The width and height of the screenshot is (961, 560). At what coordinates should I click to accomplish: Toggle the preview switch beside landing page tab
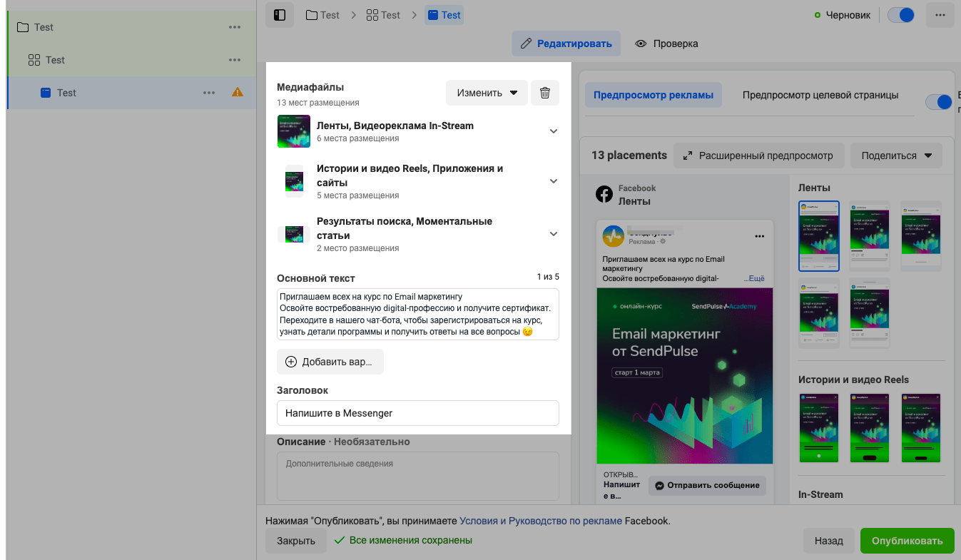pos(940,102)
